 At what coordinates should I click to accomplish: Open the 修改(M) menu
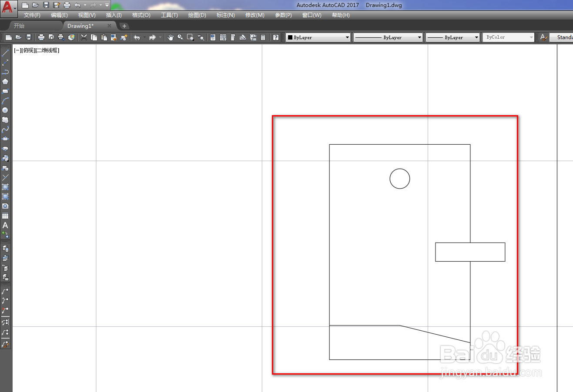tap(255, 15)
